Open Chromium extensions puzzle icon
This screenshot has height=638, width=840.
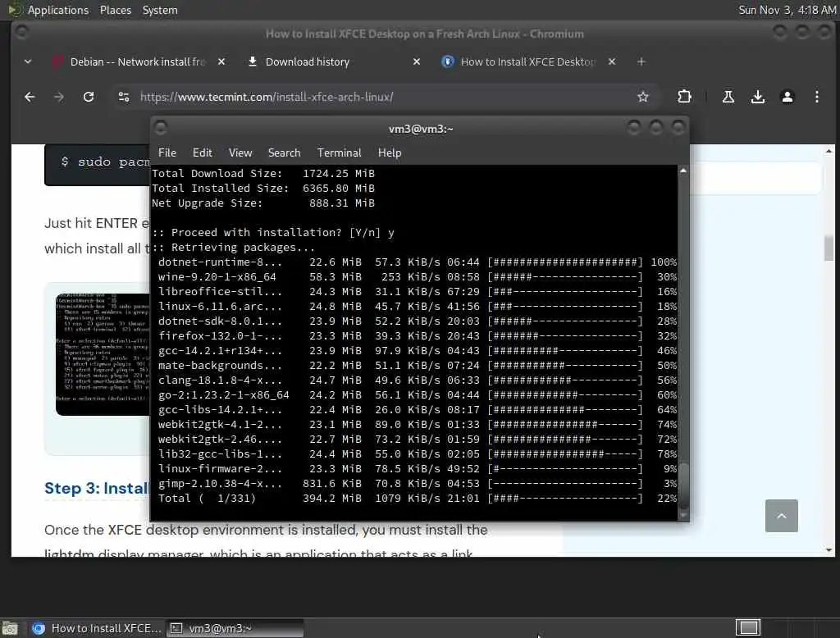pyautogui.click(x=684, y=97)
